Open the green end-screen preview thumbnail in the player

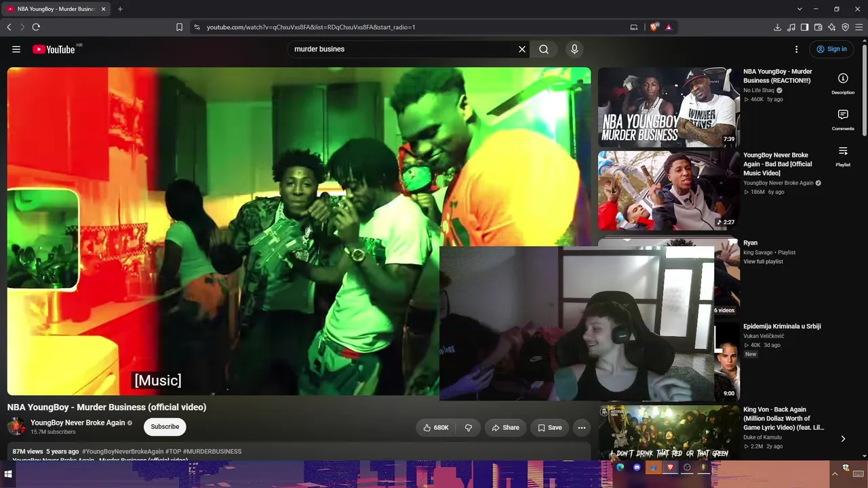click(x=43, y=239)
